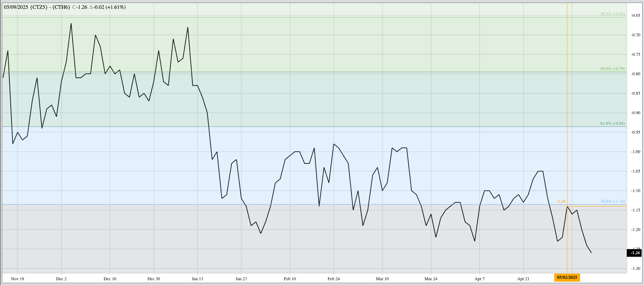Select the 61.8% (-0.94) Fibonacci label
644x285 pixels.
[x=612, y=123]
